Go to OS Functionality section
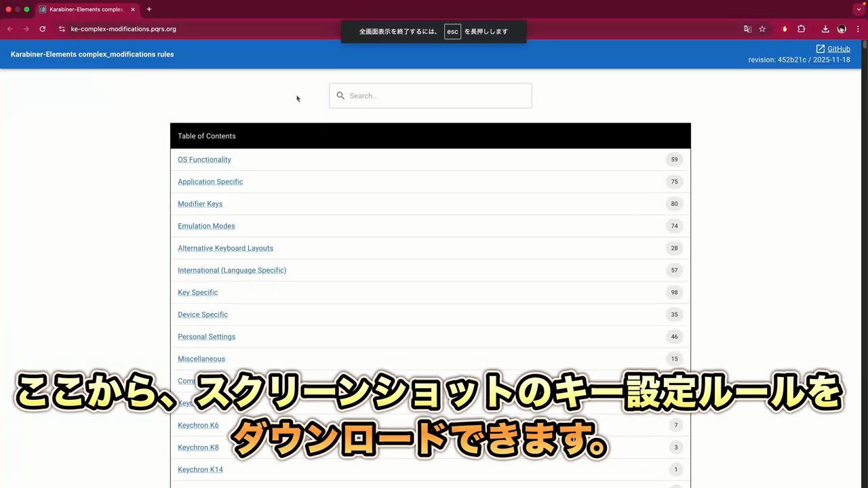 [204, 160]
